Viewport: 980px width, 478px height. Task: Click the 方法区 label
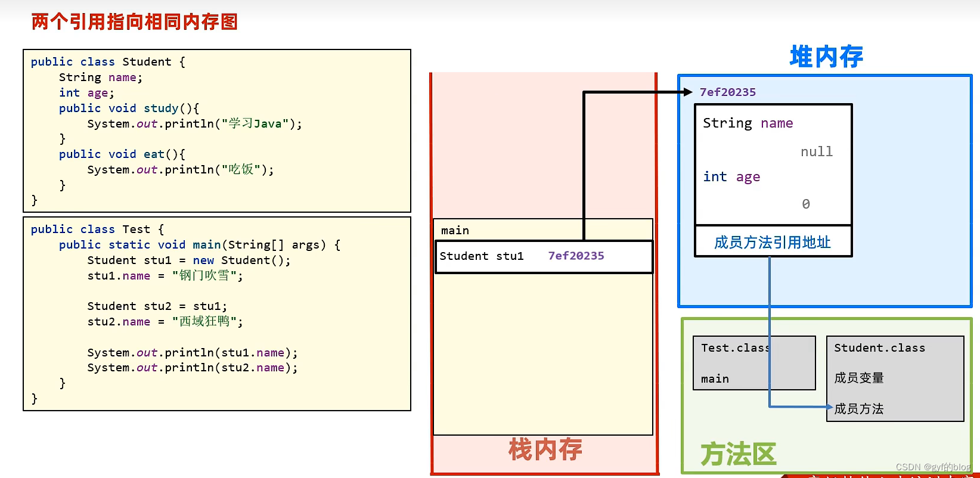(738, 454)
